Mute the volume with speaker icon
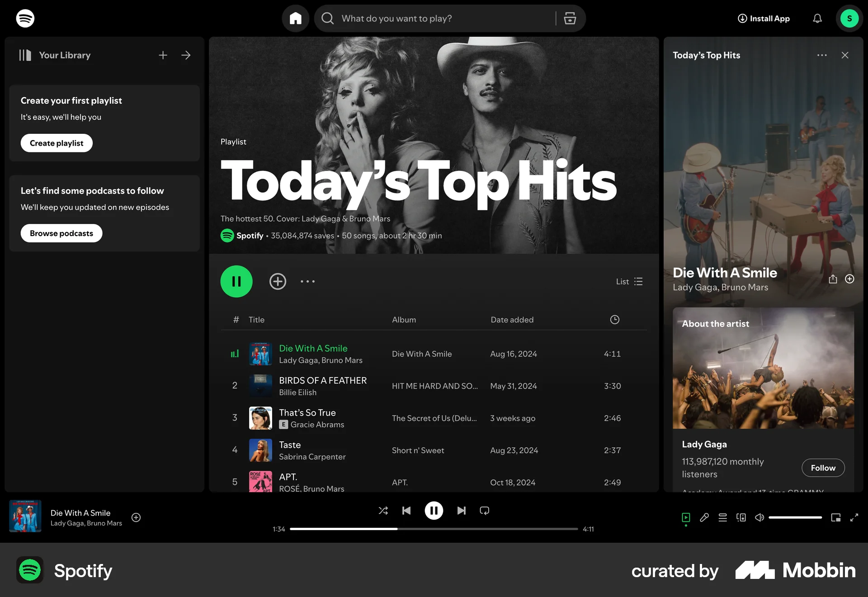868x597 pixels. (759, 517)
